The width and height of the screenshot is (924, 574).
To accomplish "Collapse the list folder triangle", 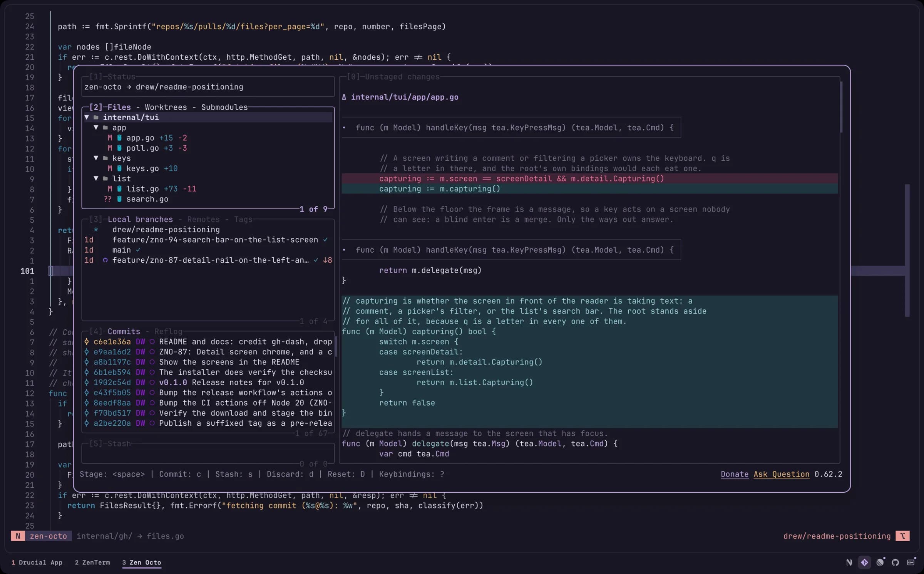I will (96, 178).
